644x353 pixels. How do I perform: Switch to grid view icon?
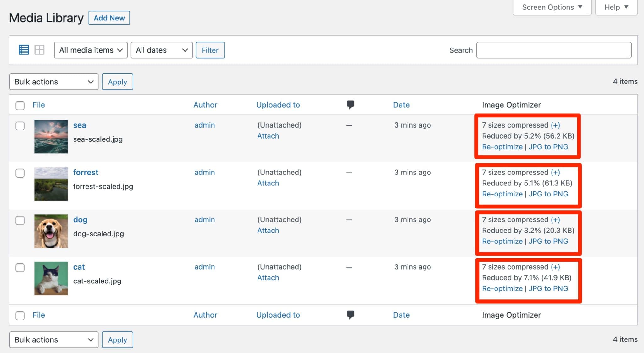39,50
